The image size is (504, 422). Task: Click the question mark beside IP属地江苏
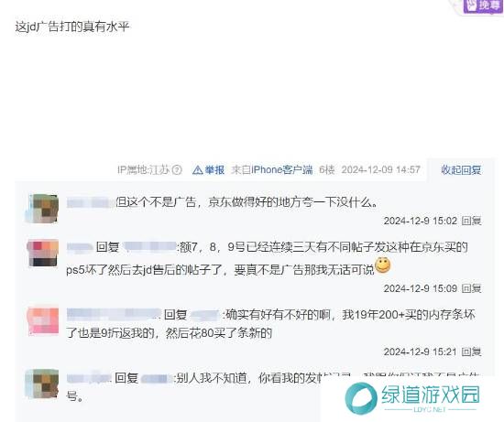(177, 170)
